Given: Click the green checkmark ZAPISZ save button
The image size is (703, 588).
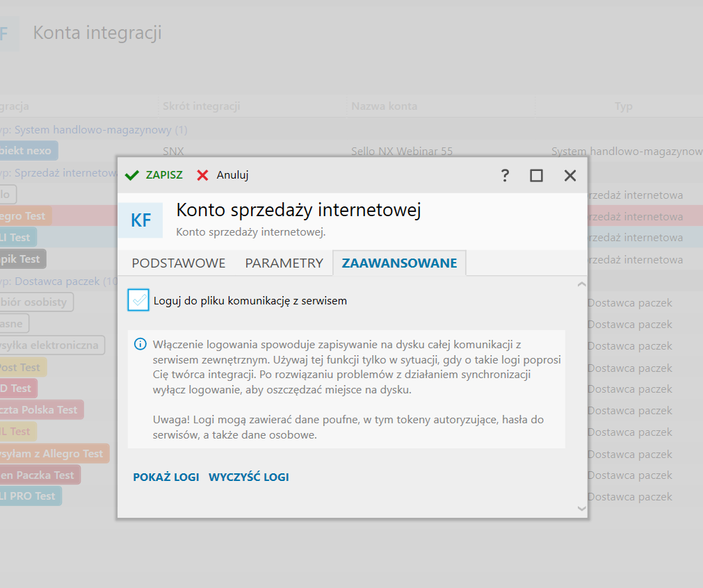Looking at the screenshot, I should point(154,175).
